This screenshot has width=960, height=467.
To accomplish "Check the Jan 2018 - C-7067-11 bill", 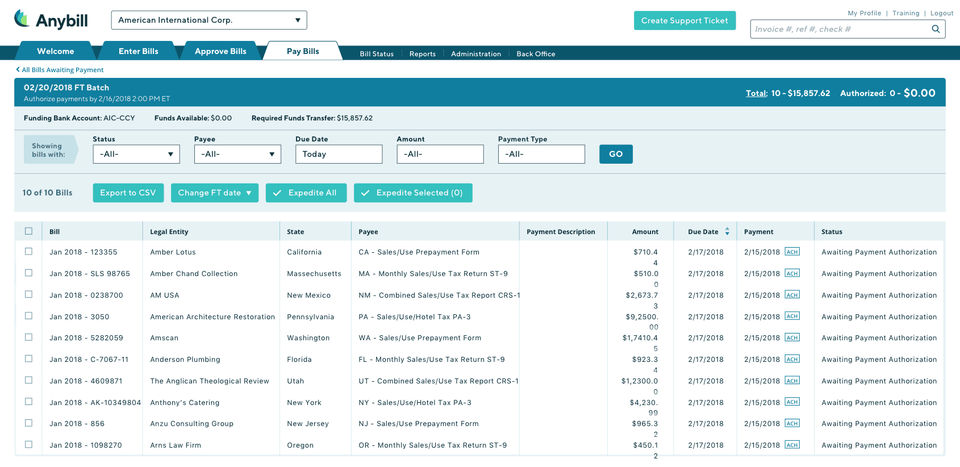I will pos(28,359).
